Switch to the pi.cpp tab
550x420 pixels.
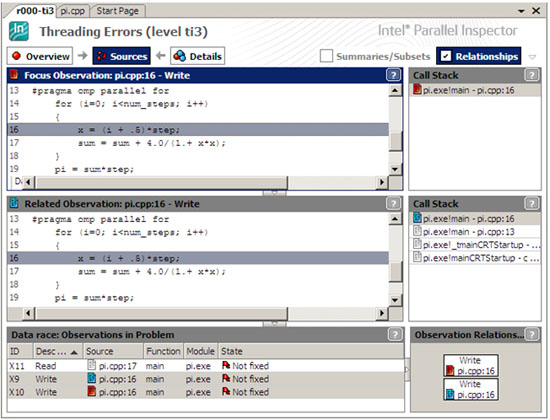tap(73, 11)
